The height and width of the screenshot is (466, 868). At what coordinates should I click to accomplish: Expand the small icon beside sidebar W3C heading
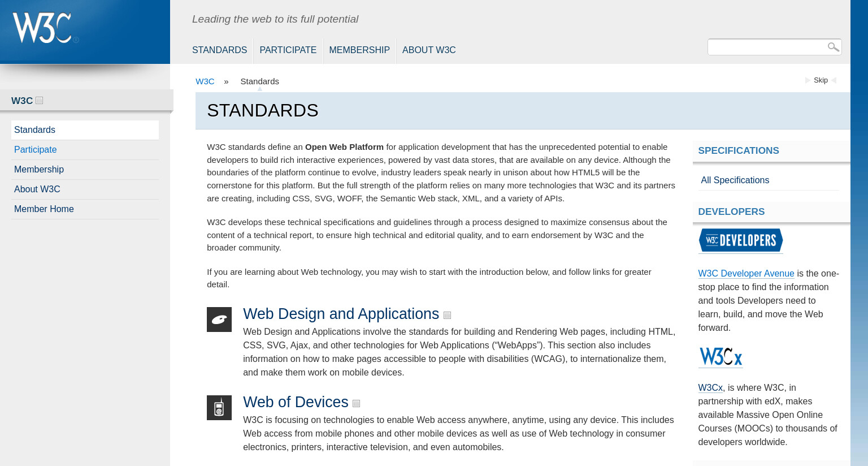point(40,101)
